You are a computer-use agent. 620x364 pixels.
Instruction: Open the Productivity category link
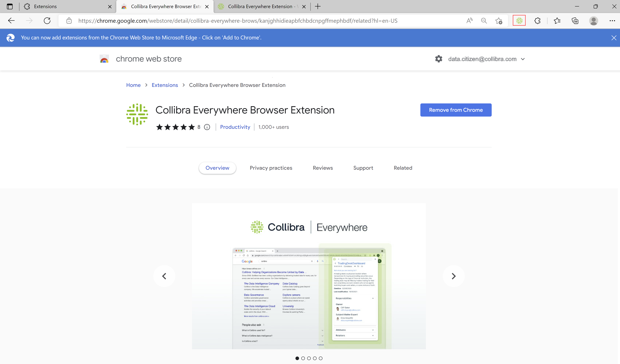pos(235,127)
